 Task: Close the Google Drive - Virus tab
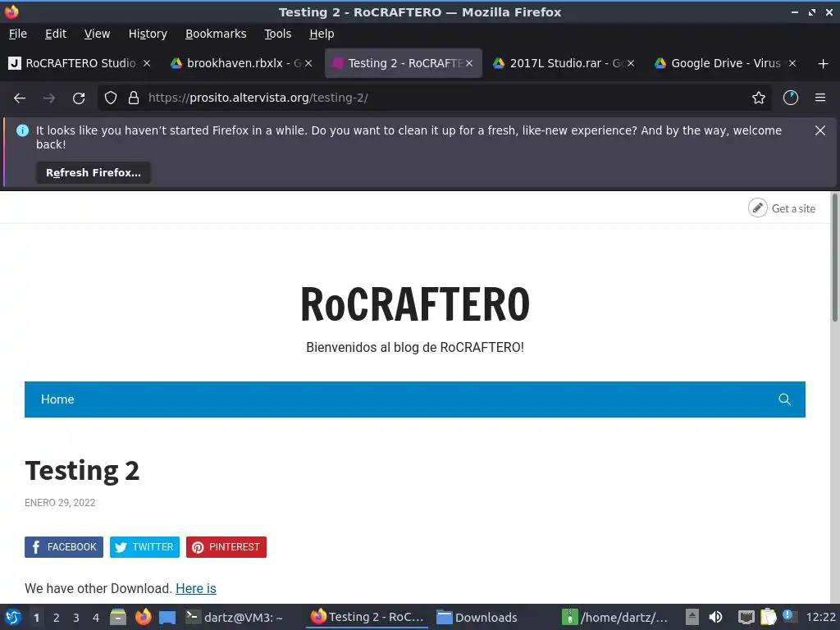(x=792, y=63)
